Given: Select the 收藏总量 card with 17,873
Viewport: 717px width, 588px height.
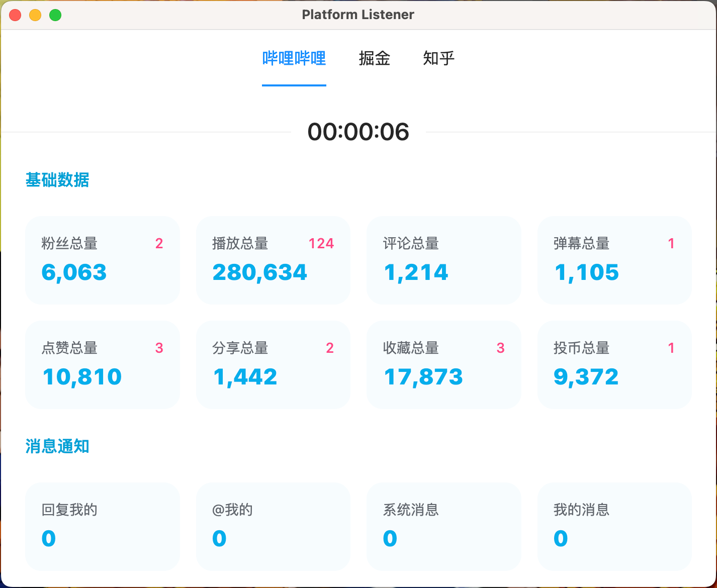Looking at the screenshot, I should coord(443,365).
